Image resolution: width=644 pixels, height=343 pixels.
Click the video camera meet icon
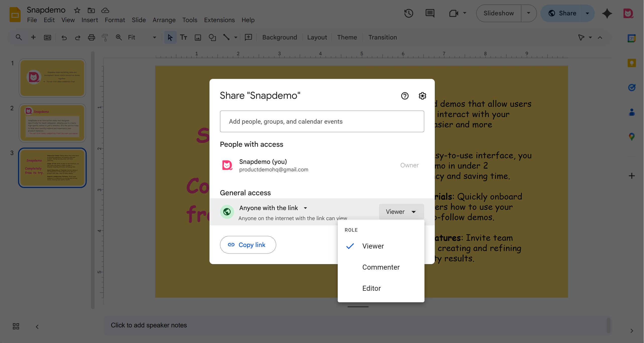453,13
